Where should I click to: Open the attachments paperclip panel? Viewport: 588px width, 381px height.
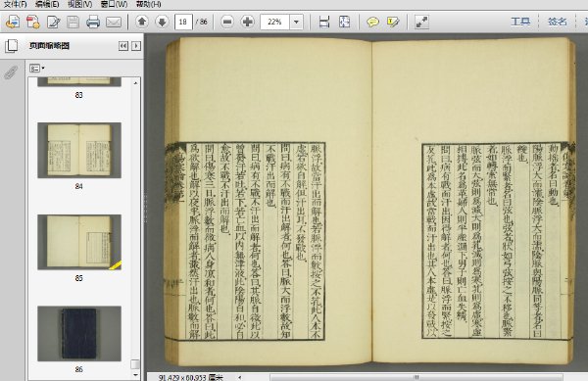coord(11,72)
